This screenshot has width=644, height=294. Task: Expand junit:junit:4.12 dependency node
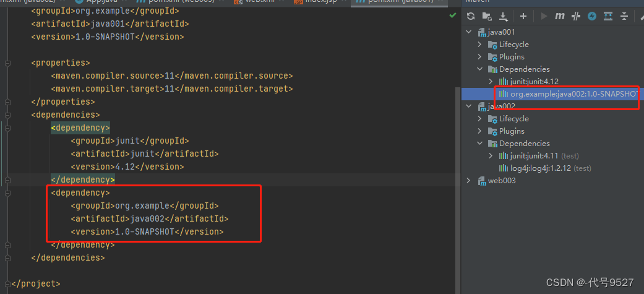coord(491,82)
